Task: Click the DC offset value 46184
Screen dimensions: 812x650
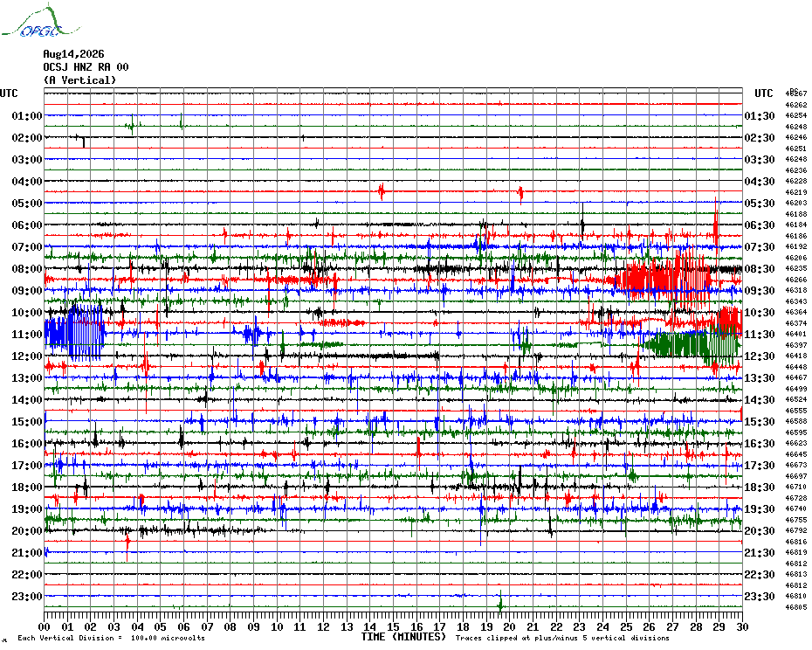Action: [x=796, y=225]
